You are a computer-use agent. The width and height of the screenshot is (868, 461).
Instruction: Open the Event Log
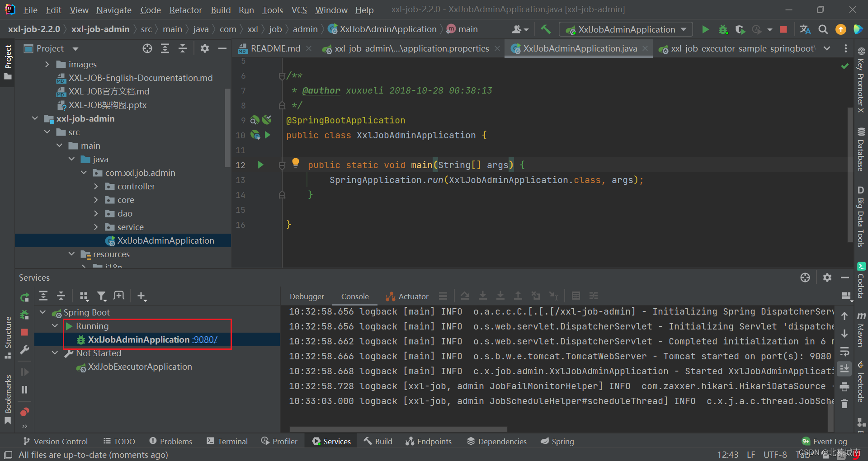(824, 441)
